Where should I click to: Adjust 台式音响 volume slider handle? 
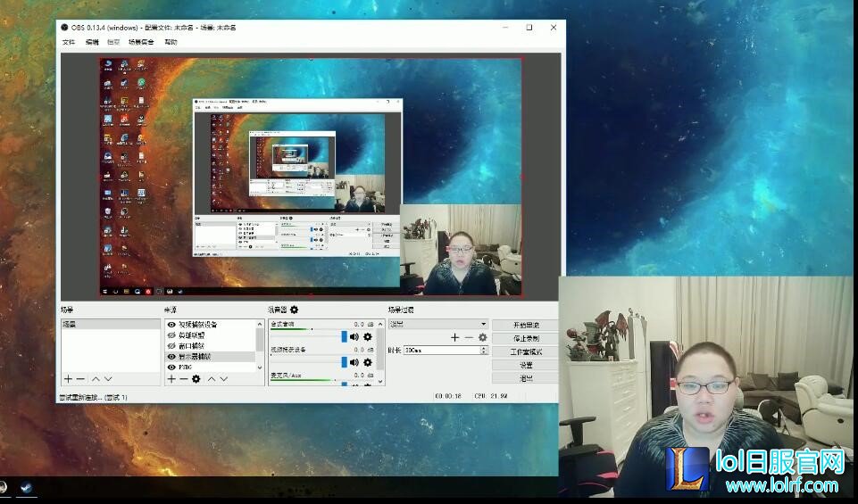(345, 336)
